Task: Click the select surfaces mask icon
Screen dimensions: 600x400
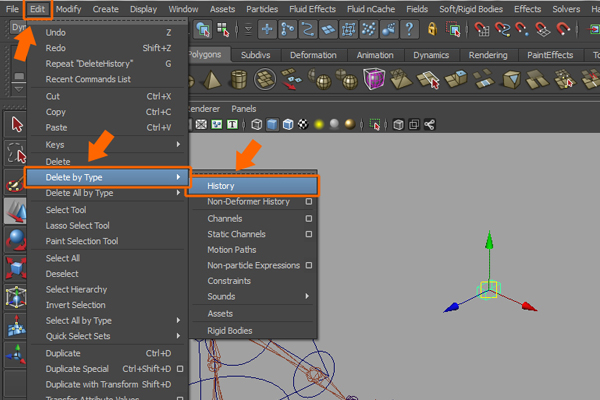Action: point(328,29)
